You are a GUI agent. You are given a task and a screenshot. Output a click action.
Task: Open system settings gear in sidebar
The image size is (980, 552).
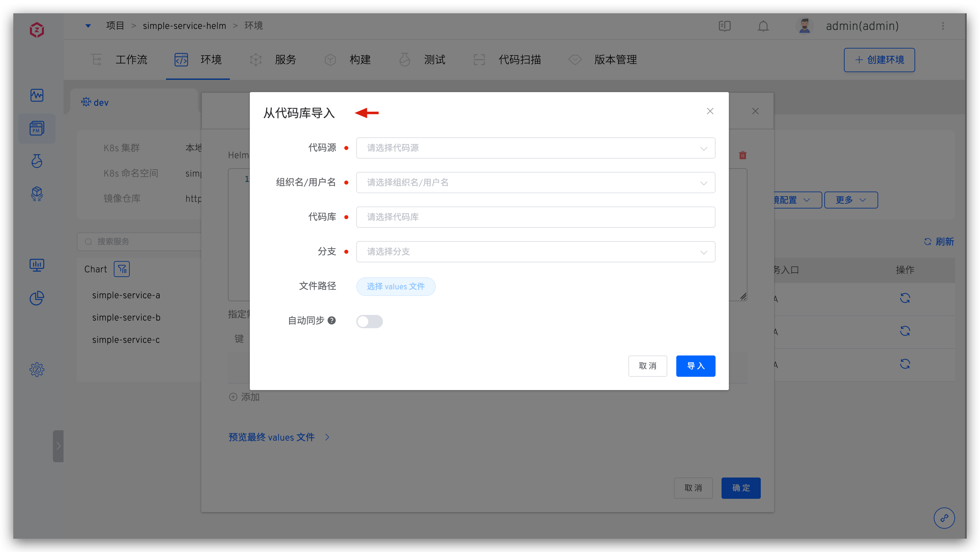coord(37,369)
